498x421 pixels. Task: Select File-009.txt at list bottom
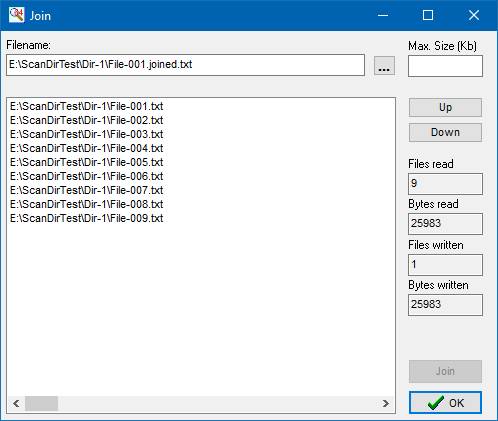(87, 218)
